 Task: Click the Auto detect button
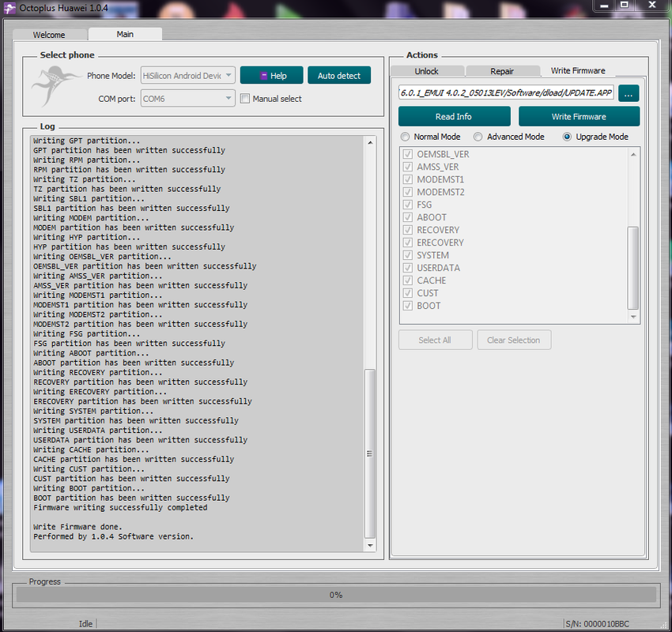point(339,75)
